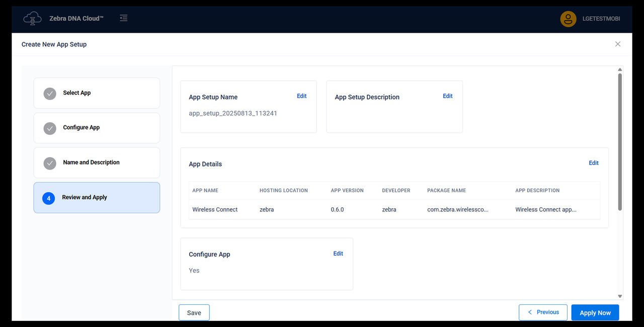Select the Review and Apply step
Viewport: 644px width, 327px height.
[97, 198]
